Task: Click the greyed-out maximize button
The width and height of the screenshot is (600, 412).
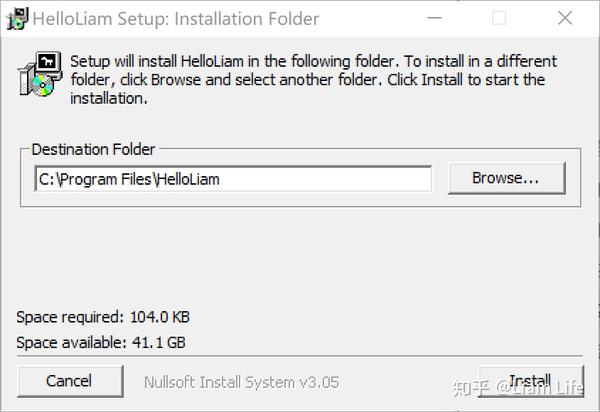Action: pyautogui.click(x=499, y=18)
